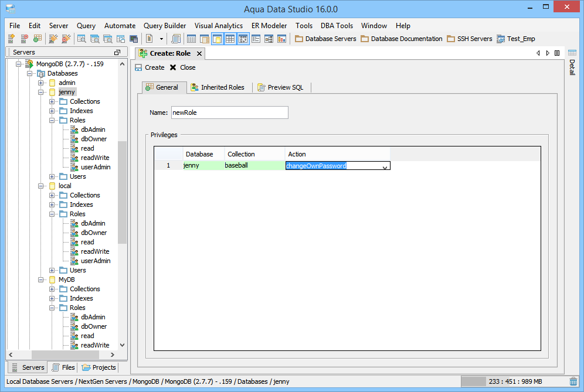Image resolution: width=584 pixels, height=392 pixels.
Task: Click the new document page toolbar icon
Action: coord(150,38)
